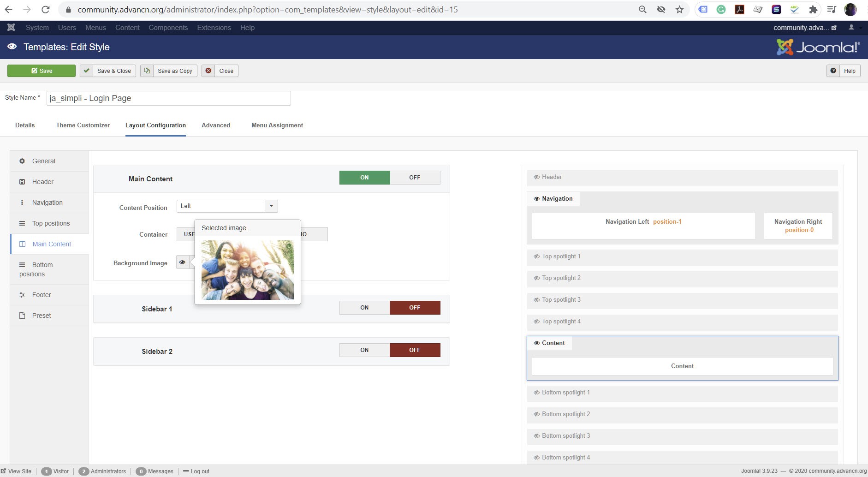Viewport: 868px width, 477px height.
Task: Toggle visibility of Bottom spotlight 1
Action: (x=536, y=393)
